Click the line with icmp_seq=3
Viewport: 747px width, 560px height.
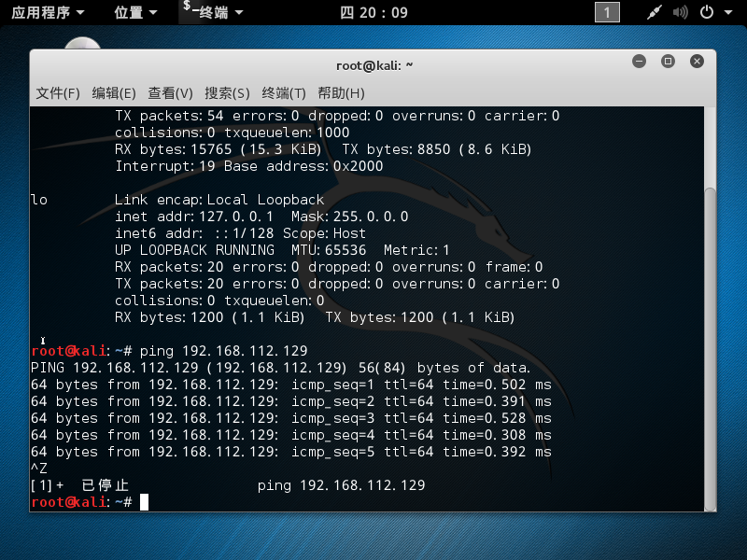pos(291,418)
